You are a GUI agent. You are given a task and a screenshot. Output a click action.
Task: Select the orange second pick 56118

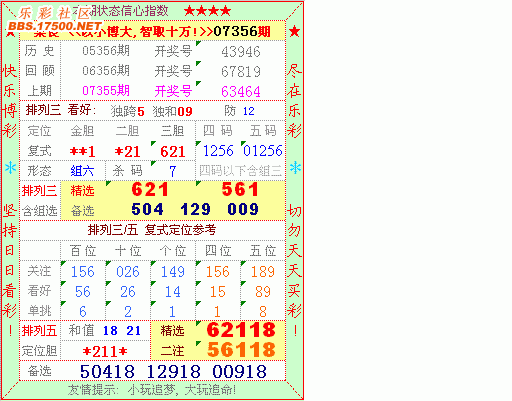pos(241,350)
